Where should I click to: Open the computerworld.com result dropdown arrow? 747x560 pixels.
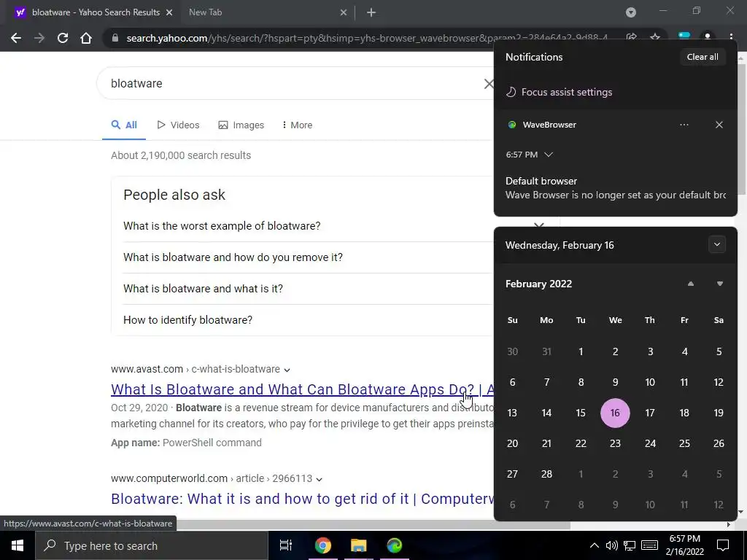pos(320,480)
